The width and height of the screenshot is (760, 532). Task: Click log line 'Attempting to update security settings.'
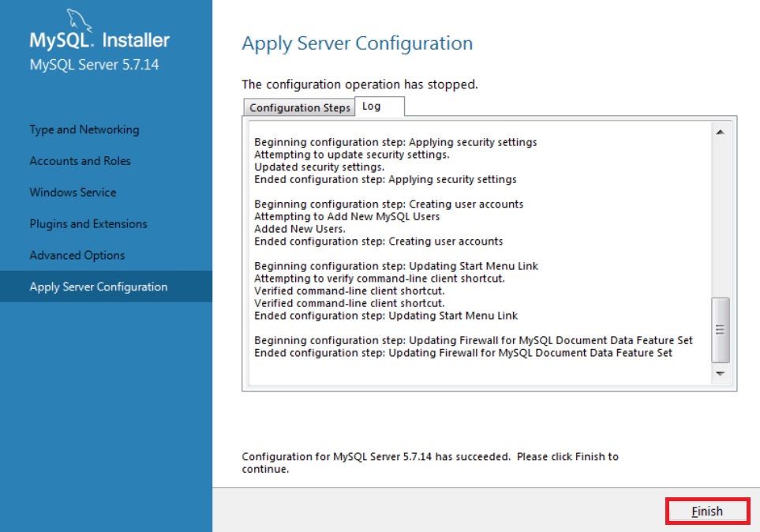tap(352, 155)
